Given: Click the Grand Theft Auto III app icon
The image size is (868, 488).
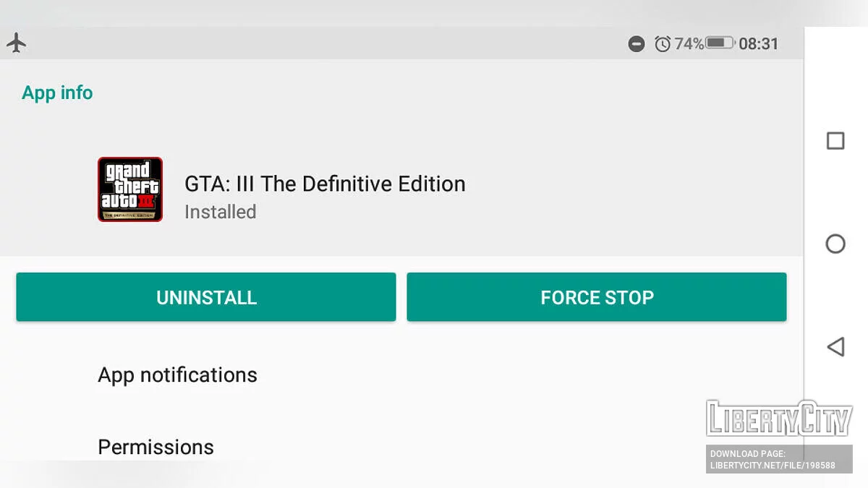Looking at the screenshot, I should point(130,189).
